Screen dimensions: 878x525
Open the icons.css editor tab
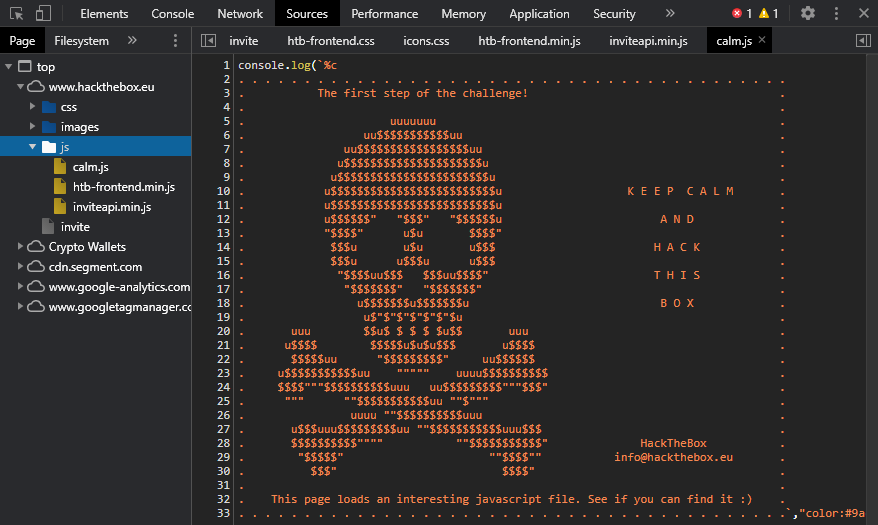(x=426, y=41)
